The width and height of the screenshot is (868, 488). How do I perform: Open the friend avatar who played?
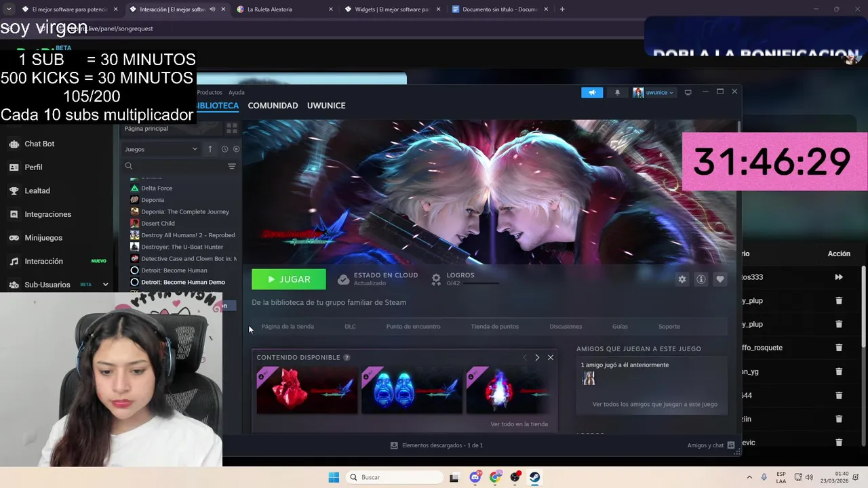[589, 378]
